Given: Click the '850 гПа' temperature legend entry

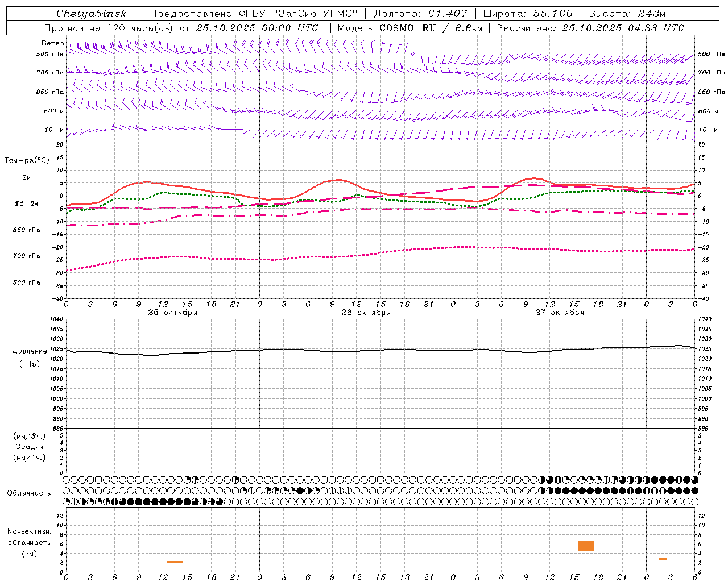Looking at the screenshot, I should (27, 230).
